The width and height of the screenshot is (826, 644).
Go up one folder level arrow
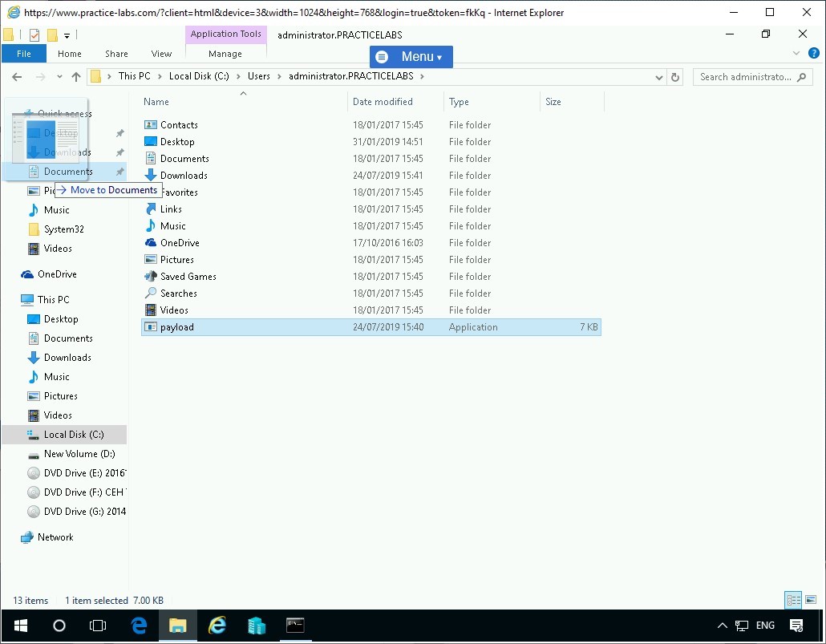pos(76,77)
